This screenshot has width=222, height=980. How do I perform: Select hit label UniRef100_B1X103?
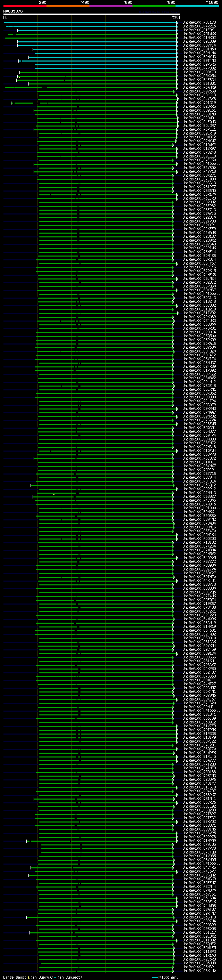tap(199, 955)
